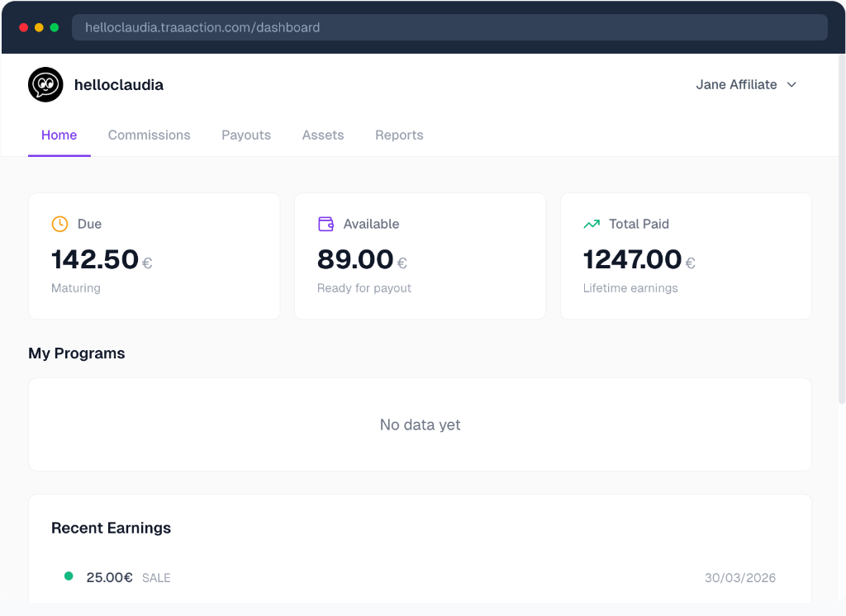Expand the chevron next to Jane Affiliate
The height and width of the screenshot is (616, 846).
[791, 85]
